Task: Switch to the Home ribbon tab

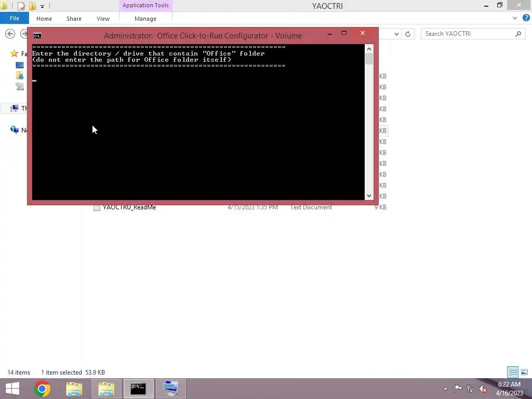Action: point(44,19)
